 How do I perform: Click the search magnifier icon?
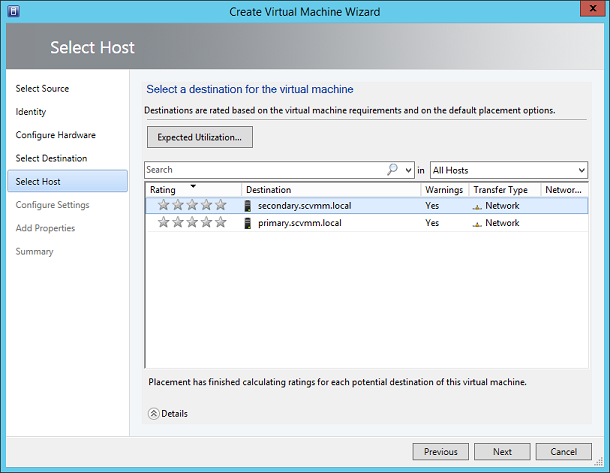pos(393,170)
